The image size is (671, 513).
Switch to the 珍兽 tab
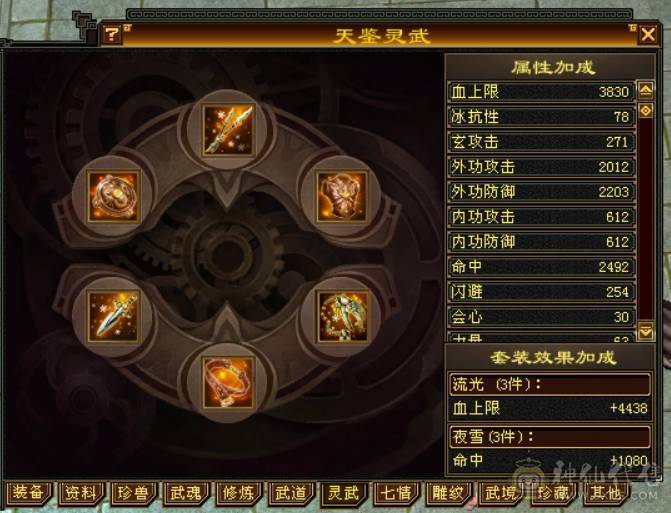tap(133, 493)
